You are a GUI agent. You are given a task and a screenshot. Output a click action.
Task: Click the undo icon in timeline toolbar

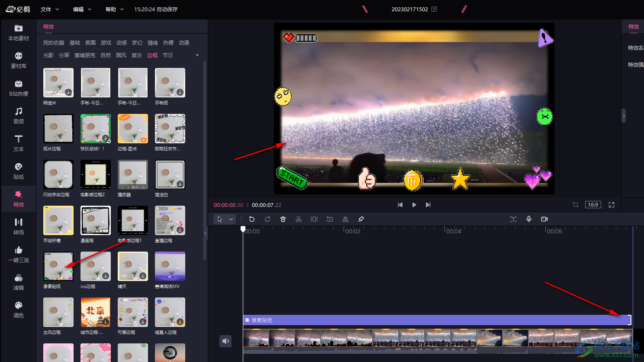(252, 219)
